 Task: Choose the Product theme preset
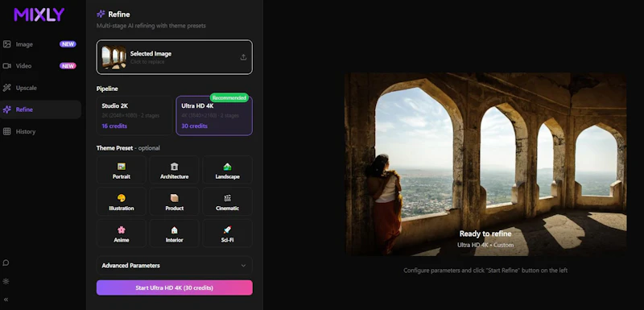click(x=174, y=201)
